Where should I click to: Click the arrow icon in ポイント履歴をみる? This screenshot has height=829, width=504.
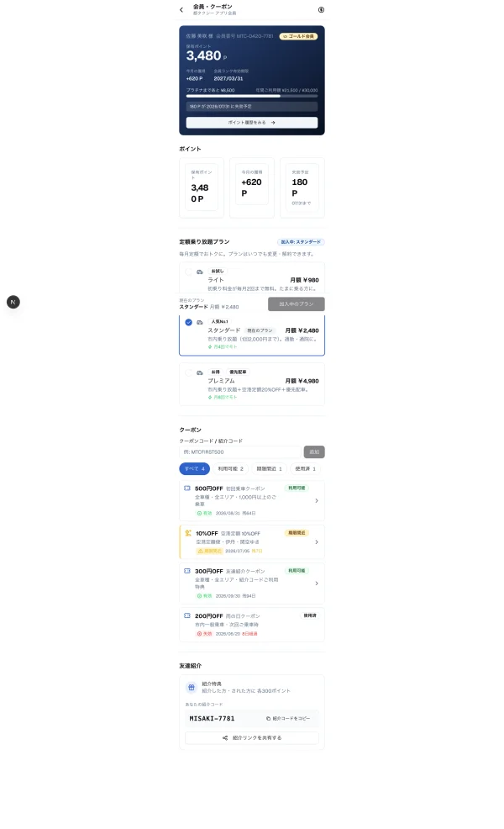coord(273,122)
